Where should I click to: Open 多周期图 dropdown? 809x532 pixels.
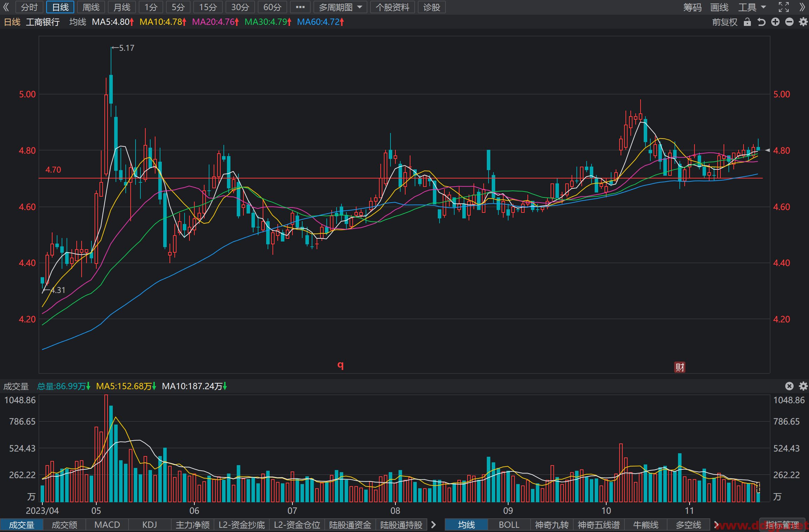(x=340, y=7)
